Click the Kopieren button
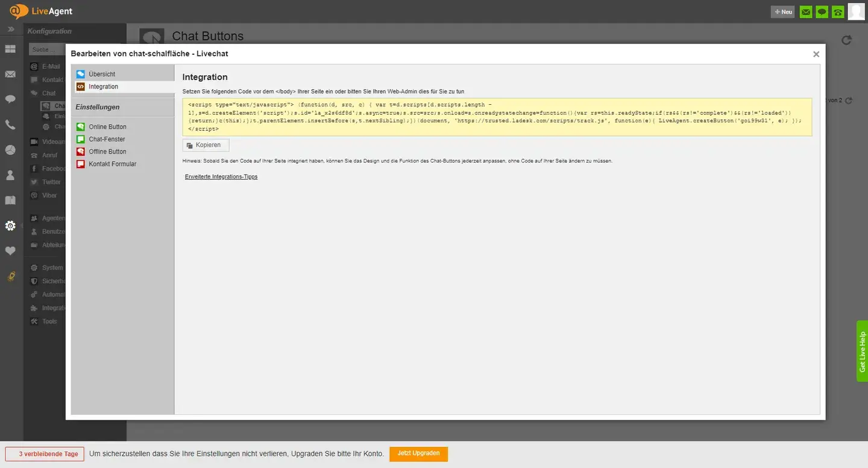The height and width of the screenshot is (468, 868). click(x=206, y=145)
